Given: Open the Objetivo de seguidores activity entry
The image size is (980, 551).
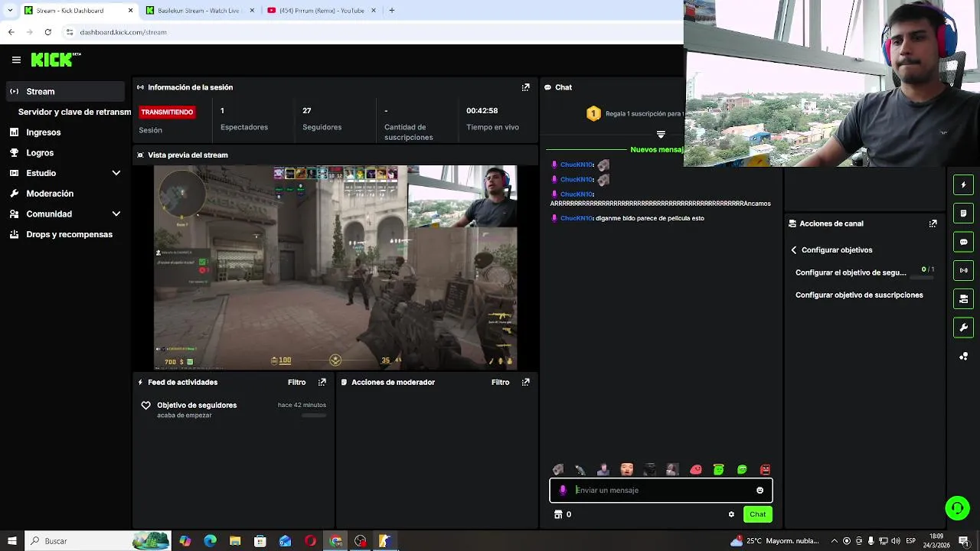Looking at the screenshot, I should pyautogui.click(x=234, y=409).
